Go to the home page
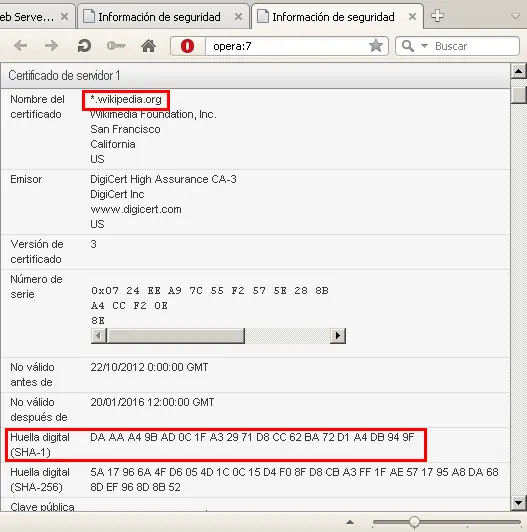Viewport: 527px width, 532px height. point(149,45)
